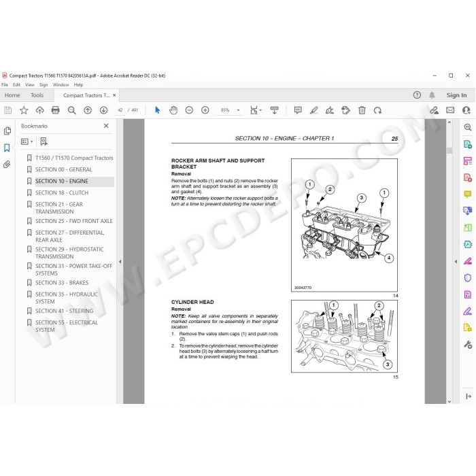Open bookmark SECTION 25 - FWD FRONT AXLE

[x=73, y=221]
